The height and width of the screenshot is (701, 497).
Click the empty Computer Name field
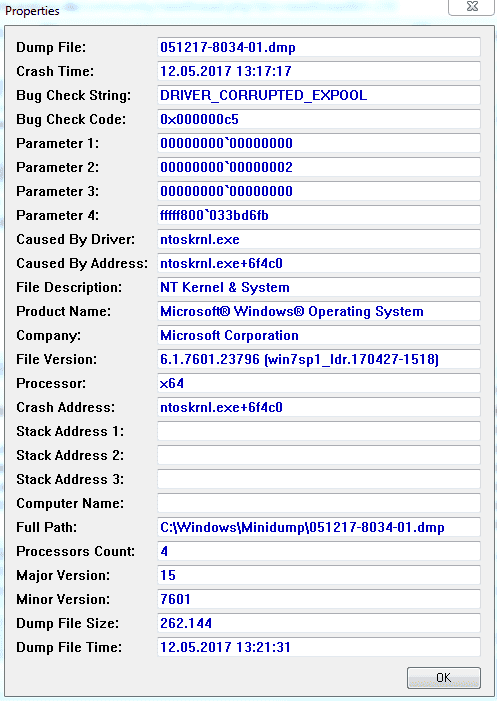(319, 503)
